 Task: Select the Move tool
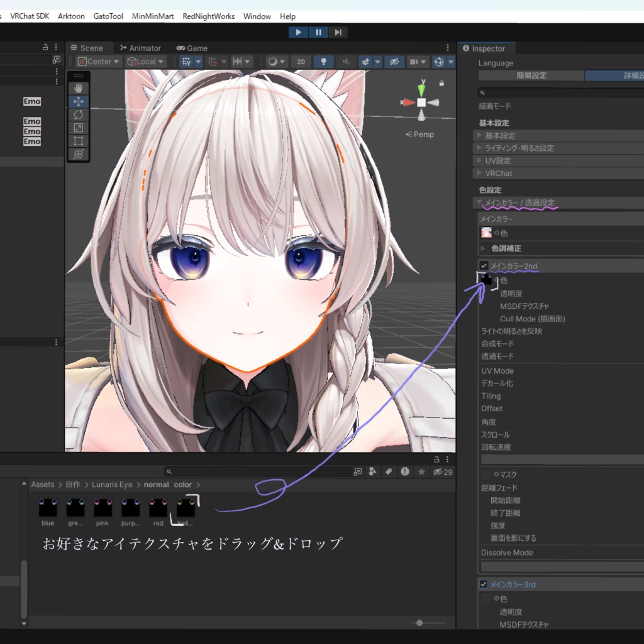point(78,101)
